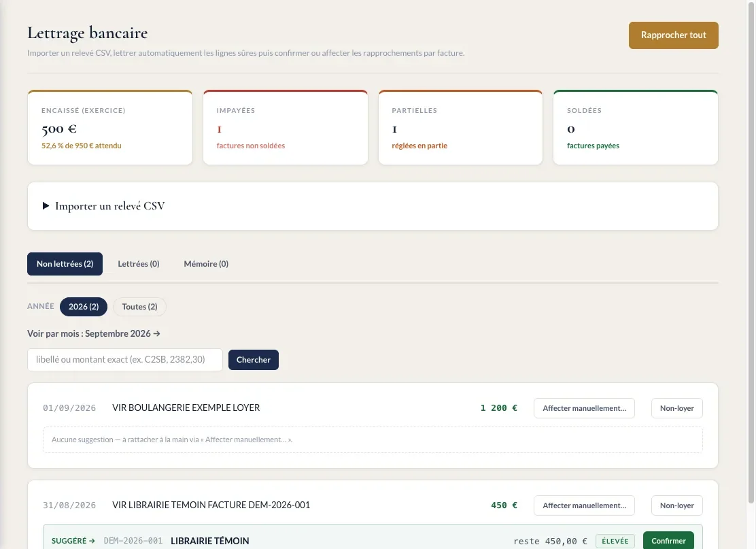Screen dimensions: 756x549
Task: Click the Rapprocher tout button
Action: 673,35
